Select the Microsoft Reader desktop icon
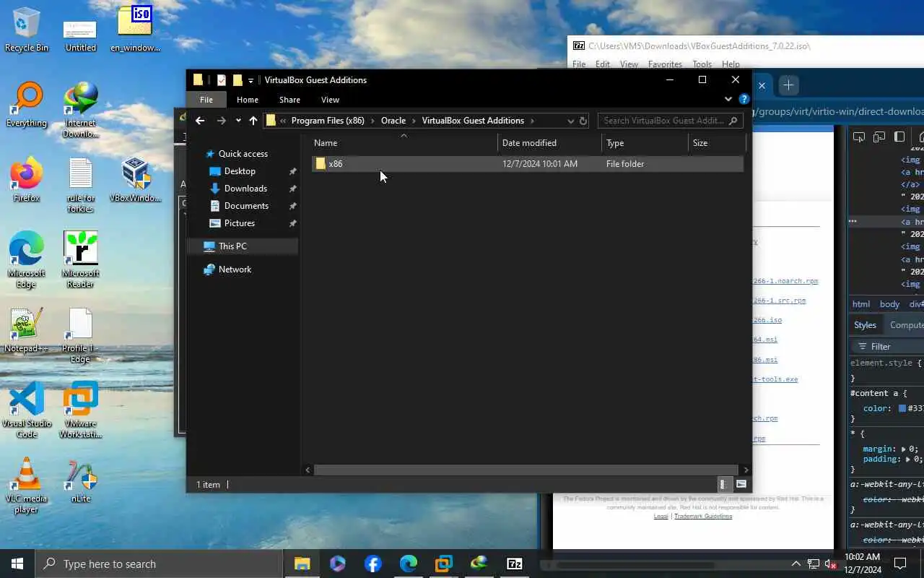The height and width of the screenshot is (578, 924). (x=81, y=260)
